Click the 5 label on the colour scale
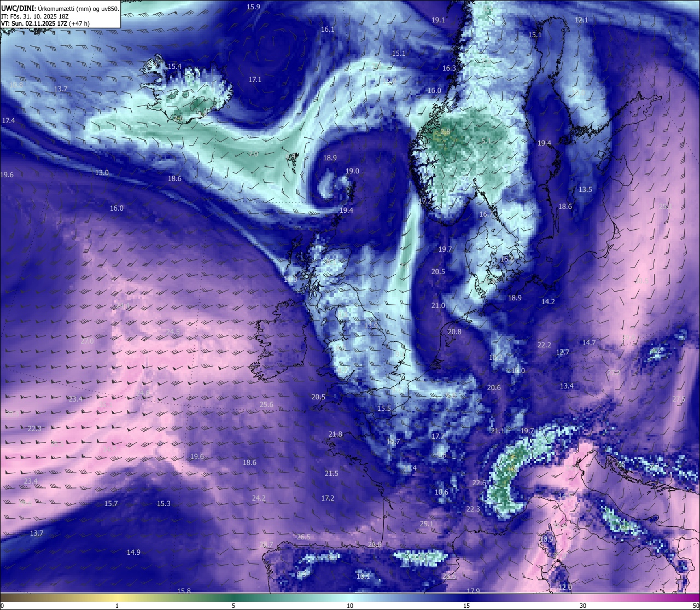 point(234,606)
